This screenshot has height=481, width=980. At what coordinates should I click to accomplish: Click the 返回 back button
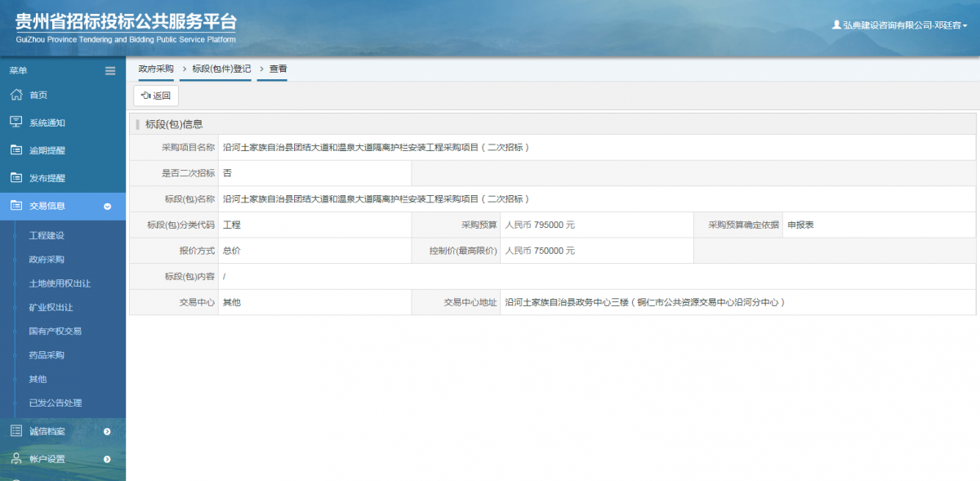(156, 96)
